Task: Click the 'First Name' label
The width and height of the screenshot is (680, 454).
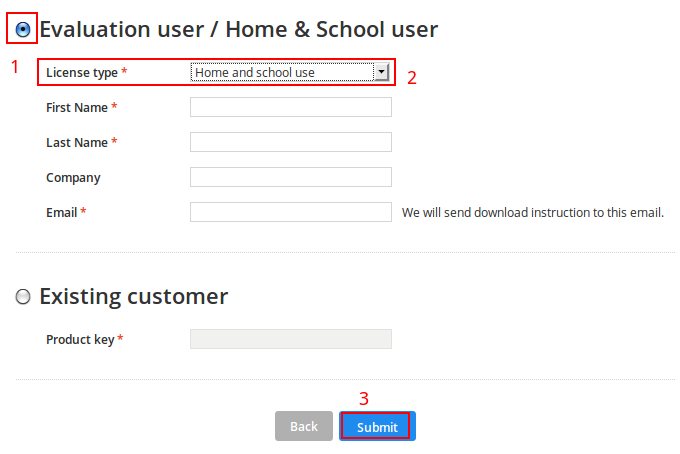Action: tap(77, 108)
